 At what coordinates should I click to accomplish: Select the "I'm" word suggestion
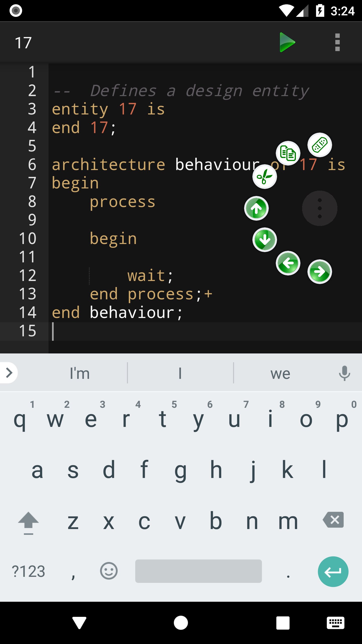point(80,373)
